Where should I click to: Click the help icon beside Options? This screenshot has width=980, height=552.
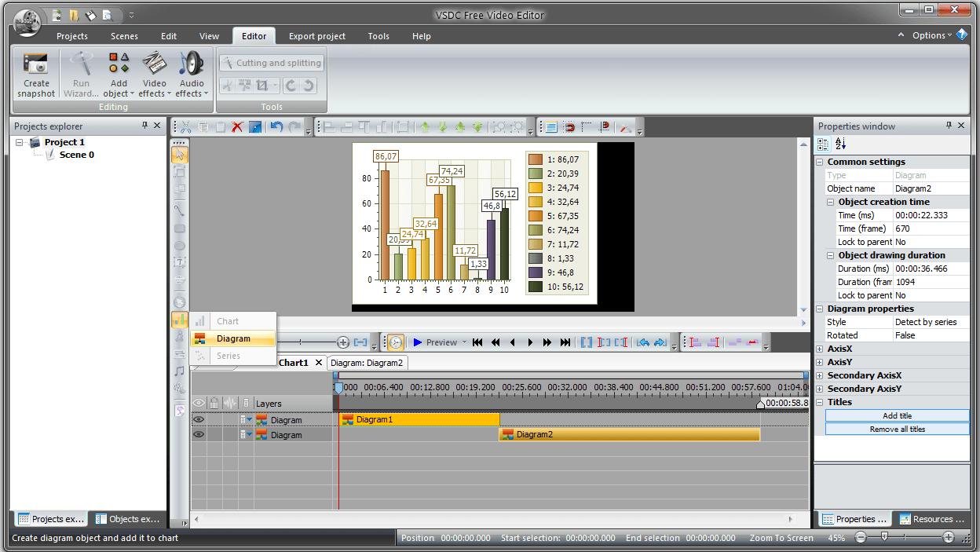(962, 35)
